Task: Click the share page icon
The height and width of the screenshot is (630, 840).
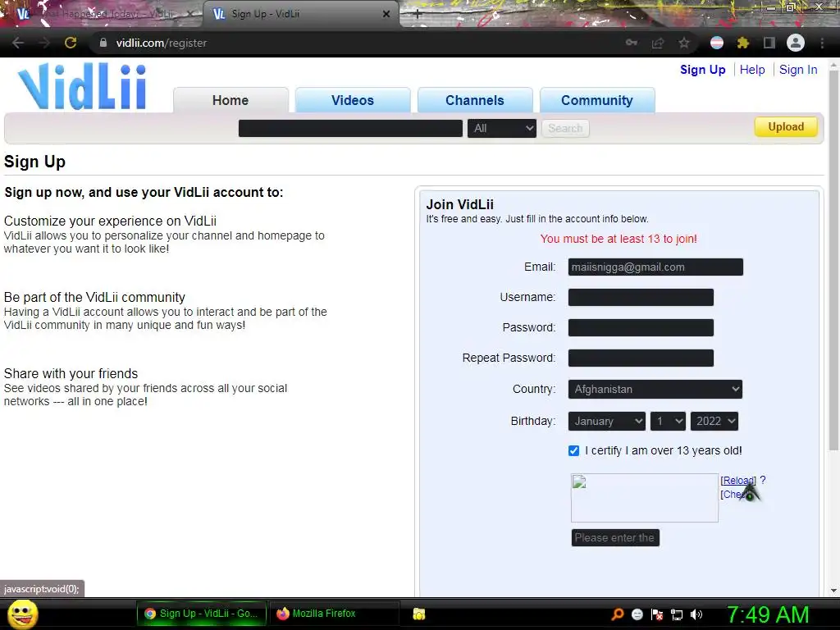Action: click(x=658, y=43)
